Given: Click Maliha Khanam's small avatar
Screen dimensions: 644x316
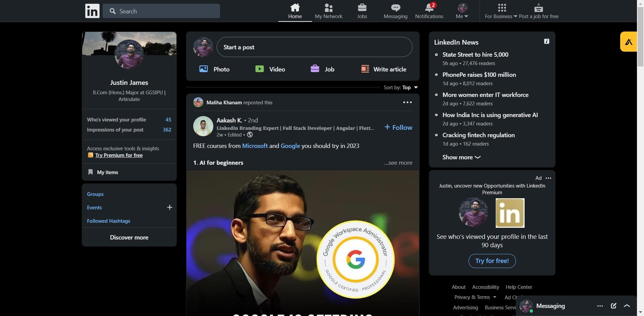Looking at the screenshot, I should coord(198,102).
